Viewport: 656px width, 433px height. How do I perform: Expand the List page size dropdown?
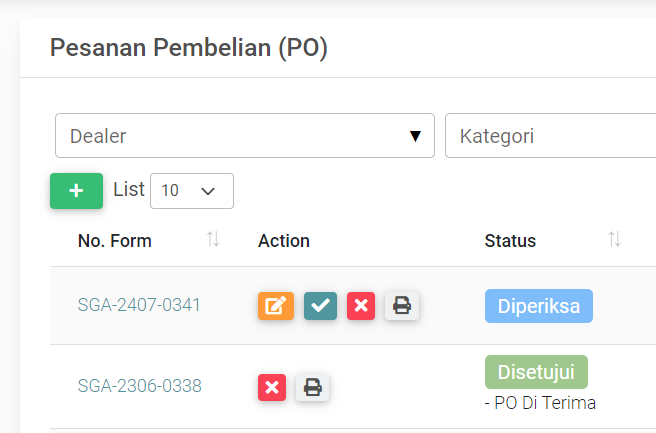(x=191, y=190)
